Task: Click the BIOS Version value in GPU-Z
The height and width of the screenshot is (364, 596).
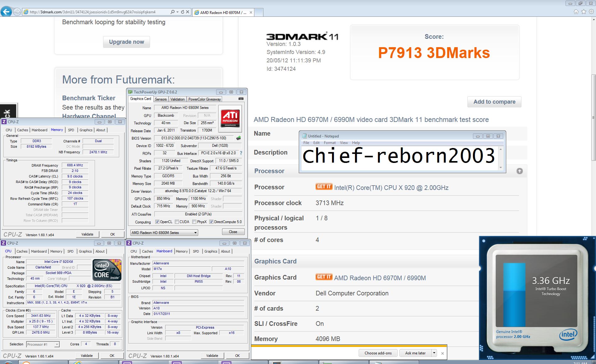Action: coord(194,138)
